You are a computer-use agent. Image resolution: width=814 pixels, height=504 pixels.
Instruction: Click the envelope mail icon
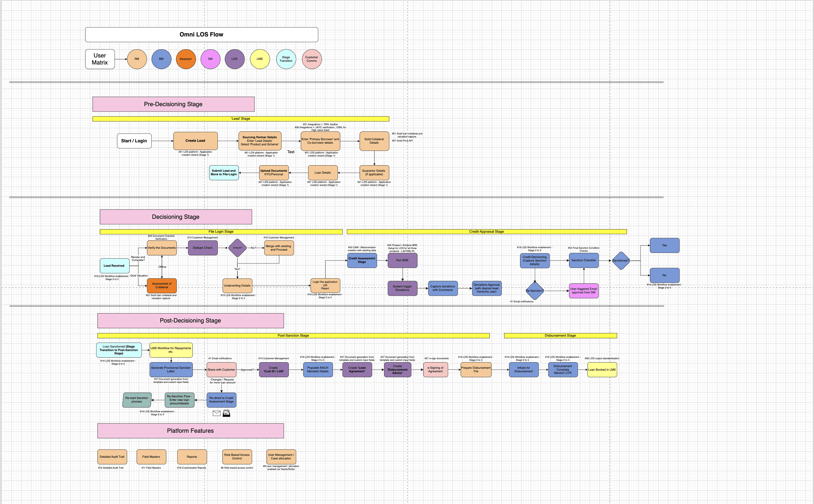point(216,413)
